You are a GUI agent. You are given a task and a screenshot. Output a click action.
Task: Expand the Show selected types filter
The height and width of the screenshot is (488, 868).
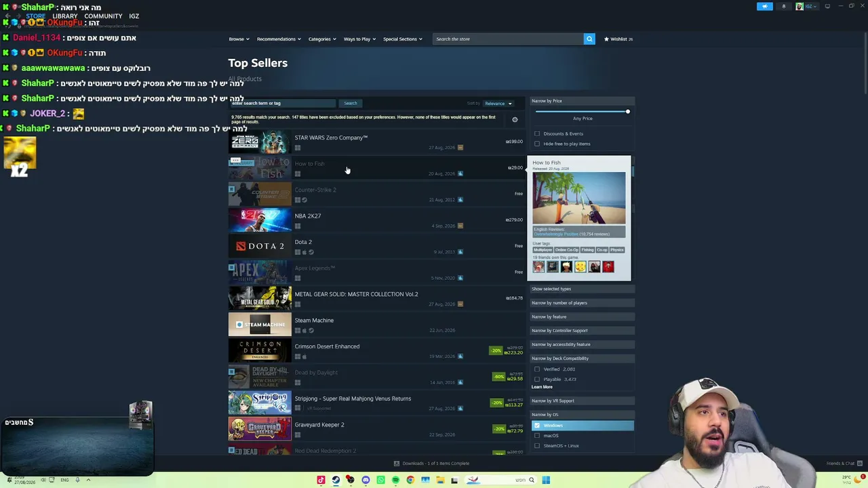581,289
